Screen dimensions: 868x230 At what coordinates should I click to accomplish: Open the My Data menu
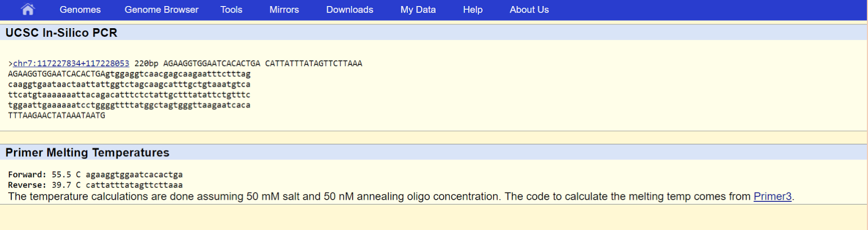click(418, 10)
